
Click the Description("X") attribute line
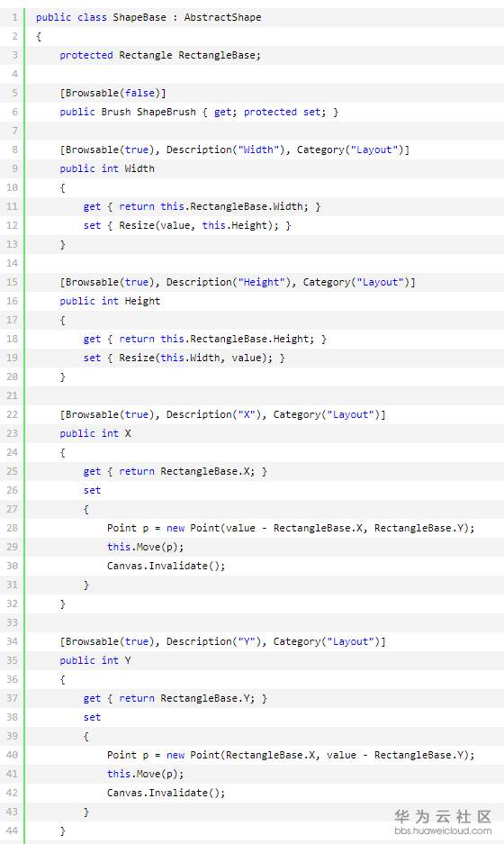click(x=222, y=414)
